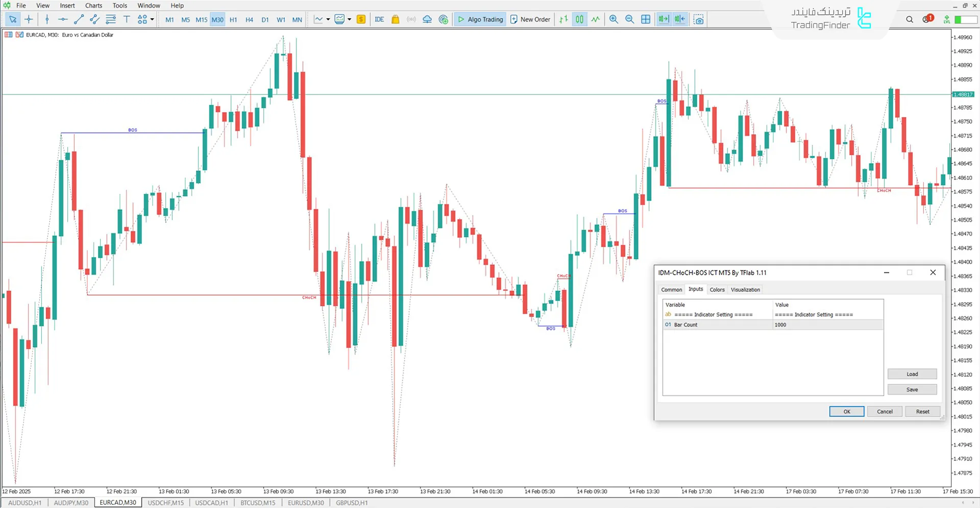Toggle the Algo Trading button

[480, 19]
